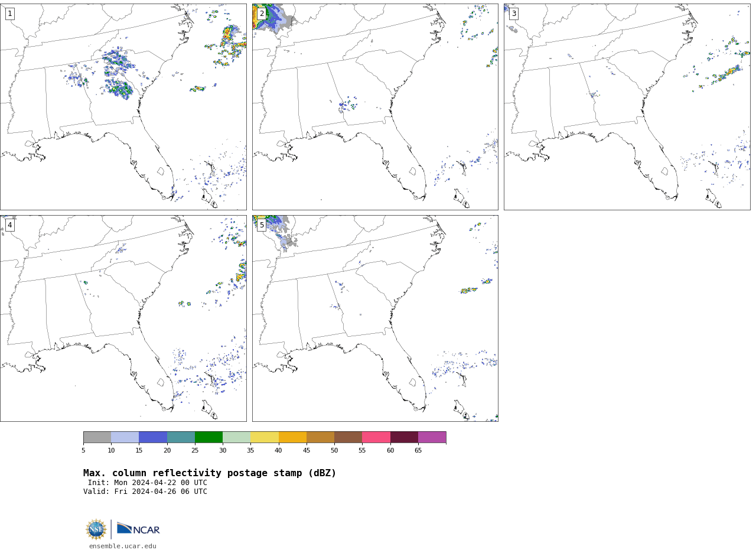The image size is (756, 553).
Task: Open the ensemble.ucar.edu link
Action: click(123, 547)
